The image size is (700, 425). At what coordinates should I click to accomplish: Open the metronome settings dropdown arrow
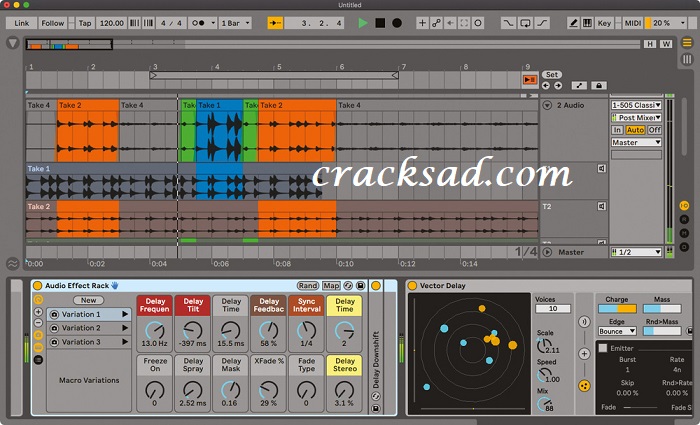click(213, 23)
